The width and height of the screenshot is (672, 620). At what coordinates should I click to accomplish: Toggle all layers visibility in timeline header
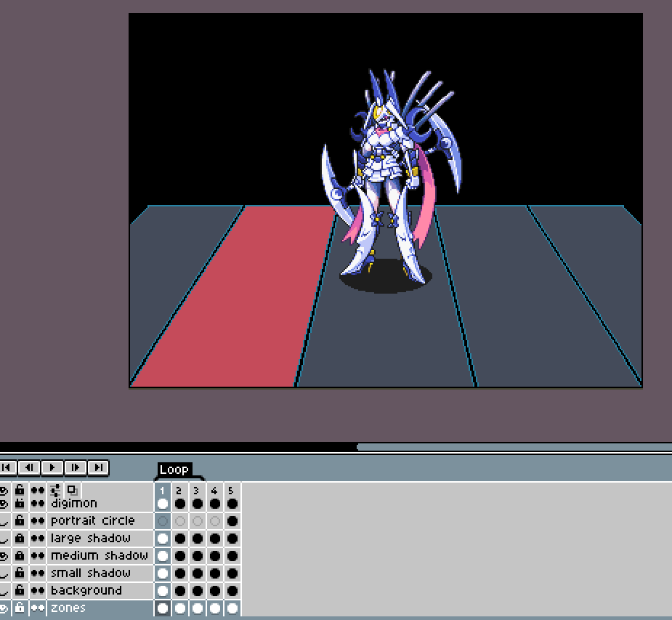pos(4,490)
